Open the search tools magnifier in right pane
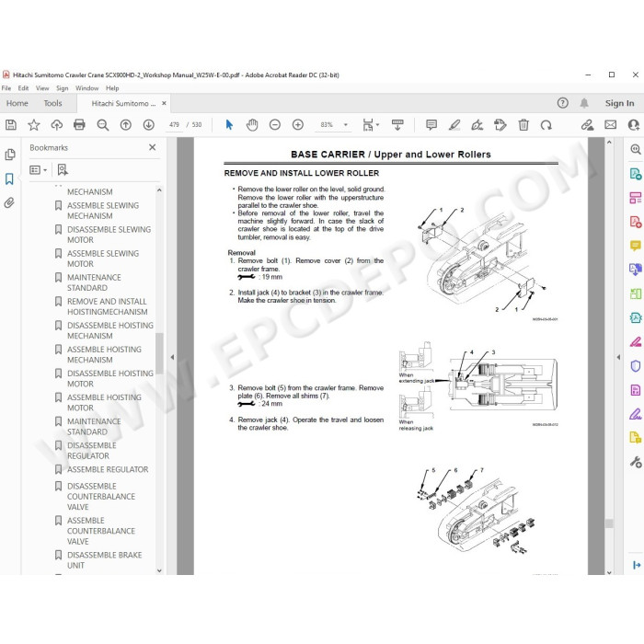Image resolution: width=644 pixels, height=644 pixels. [x=636, y=149]
